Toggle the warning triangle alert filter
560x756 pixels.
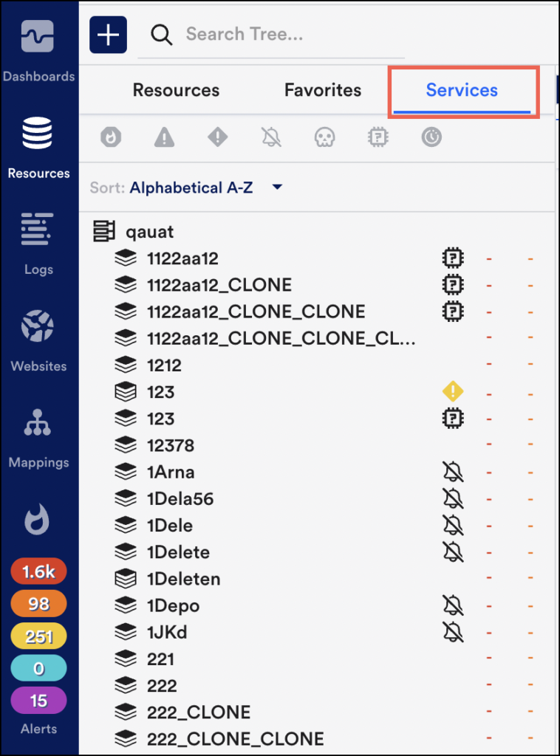[164, 137]
